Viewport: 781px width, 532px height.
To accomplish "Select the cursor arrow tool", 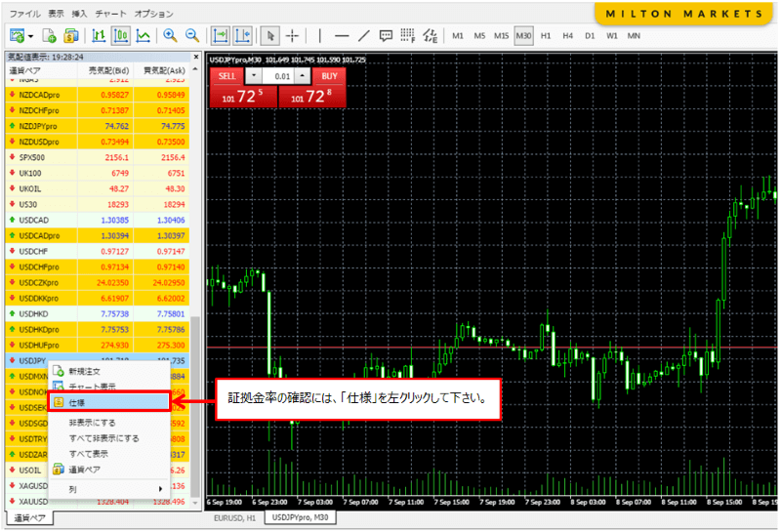I will pos(270,36).
